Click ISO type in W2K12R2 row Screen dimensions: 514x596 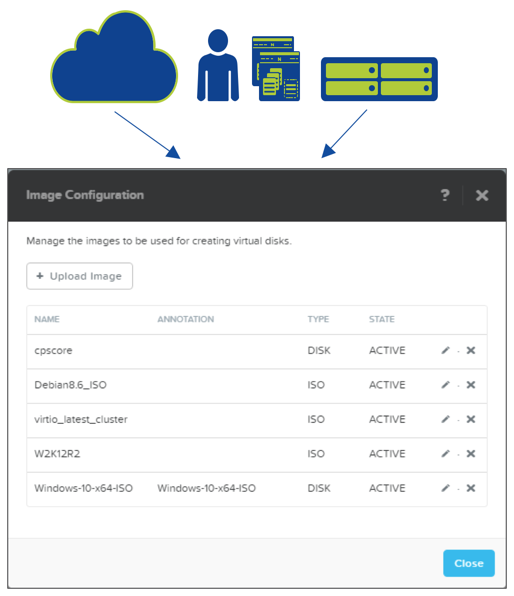(x=316, y=453)
